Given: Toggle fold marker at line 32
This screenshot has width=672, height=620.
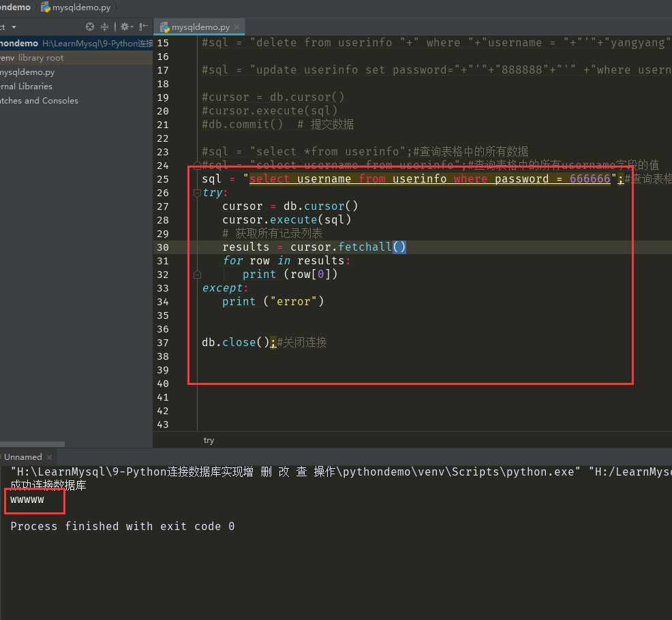Looking at the screenshot, I should tap(197, 275).
